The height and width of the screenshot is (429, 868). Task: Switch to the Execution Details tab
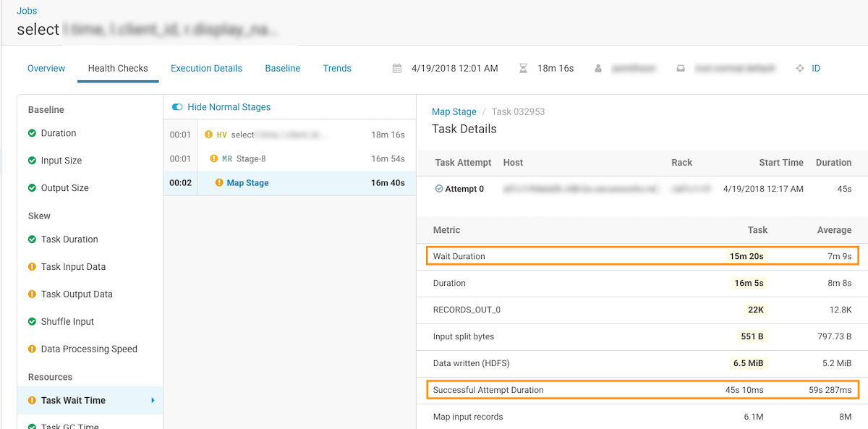pyautogui.click(x=206, y=69)
